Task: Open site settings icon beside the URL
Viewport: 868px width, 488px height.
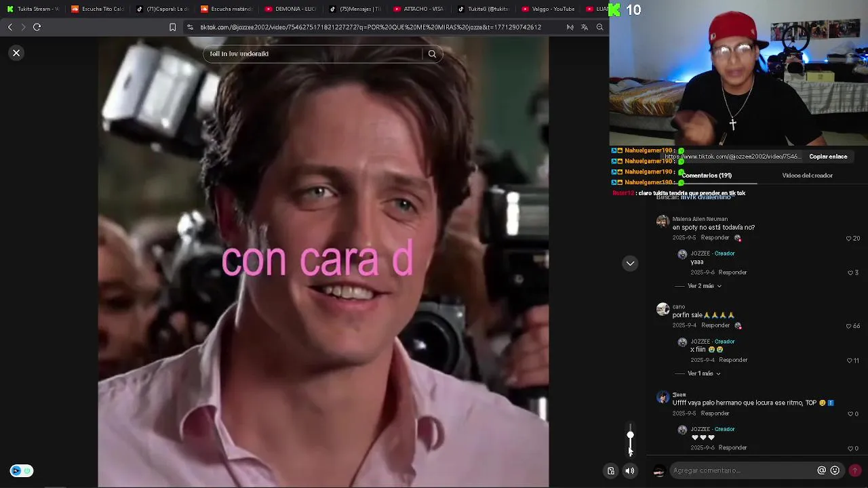Action: (190, 27)
